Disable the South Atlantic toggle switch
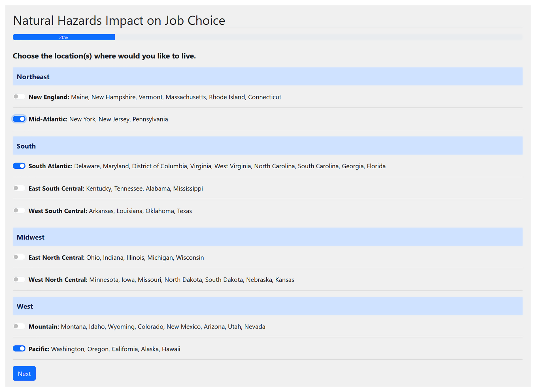Image resolution: width=536 pixels, height=392 pixels. point(19,166)
